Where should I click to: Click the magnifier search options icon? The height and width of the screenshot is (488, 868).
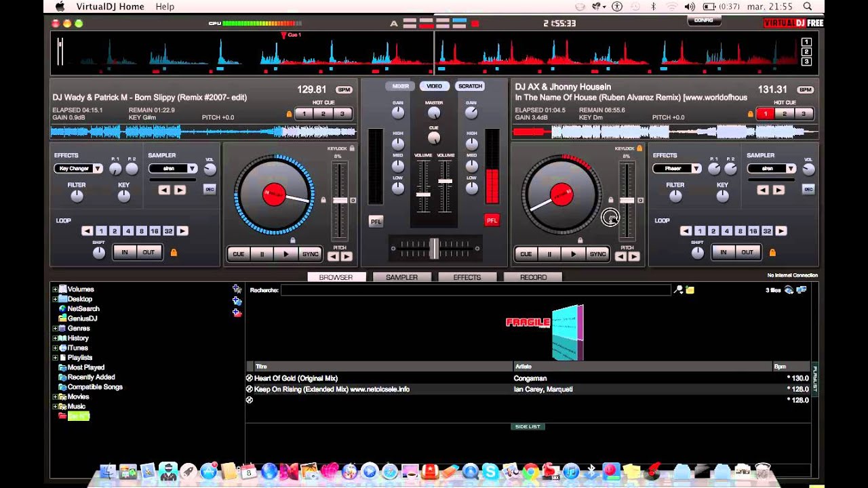point(678,290)
